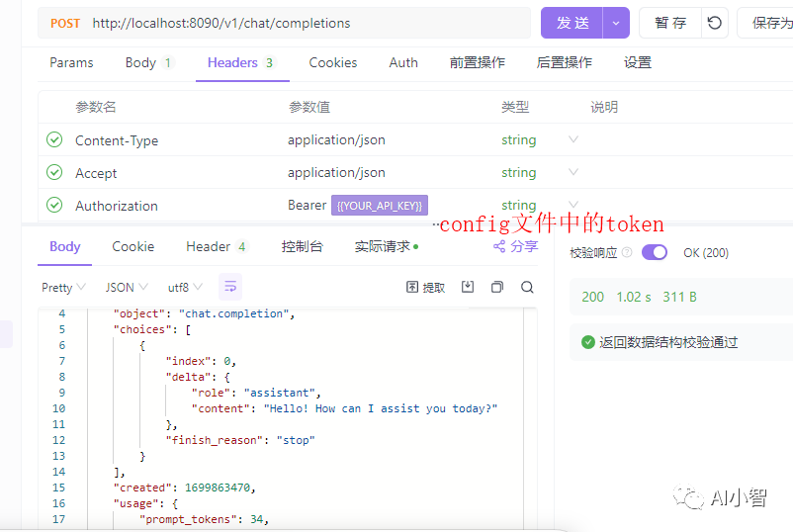Click the copy response icon

(497, 287)
